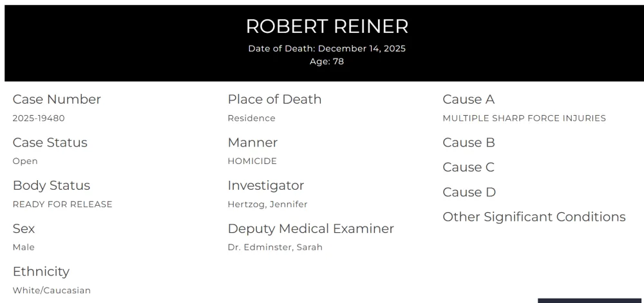Click the Age: 78 text
The height and width of the screenshot is (303, 644).
coord(327,62)
